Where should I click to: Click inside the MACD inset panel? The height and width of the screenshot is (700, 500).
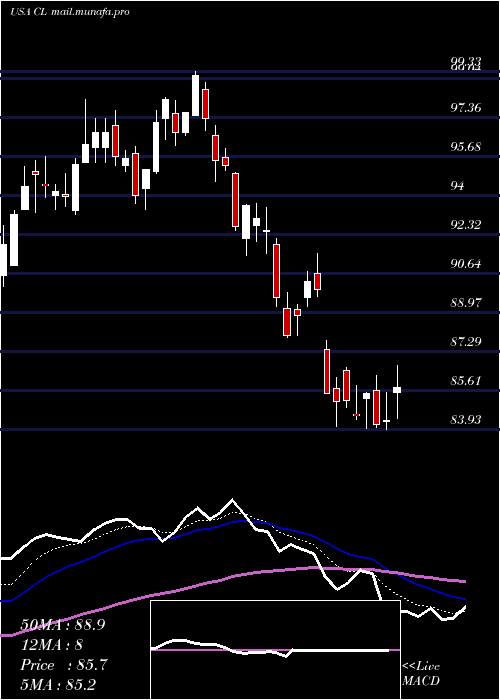[x=275, y=650]
